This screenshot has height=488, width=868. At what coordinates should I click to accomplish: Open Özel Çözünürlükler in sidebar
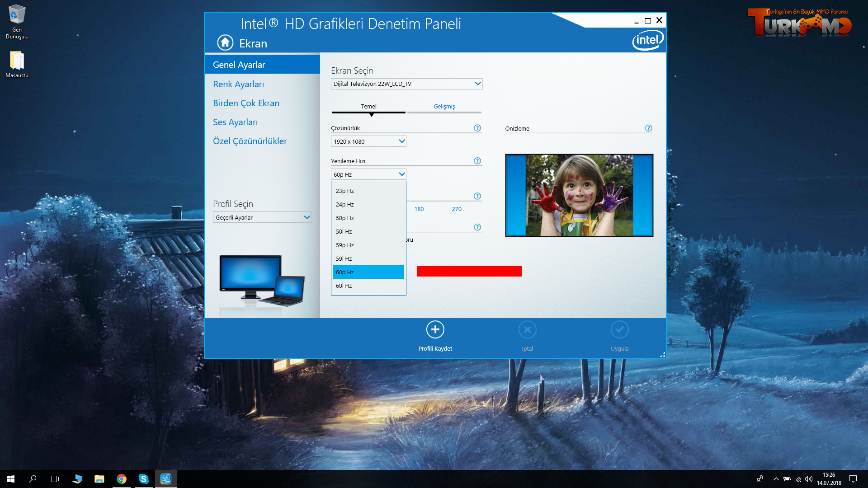[250, 141]
